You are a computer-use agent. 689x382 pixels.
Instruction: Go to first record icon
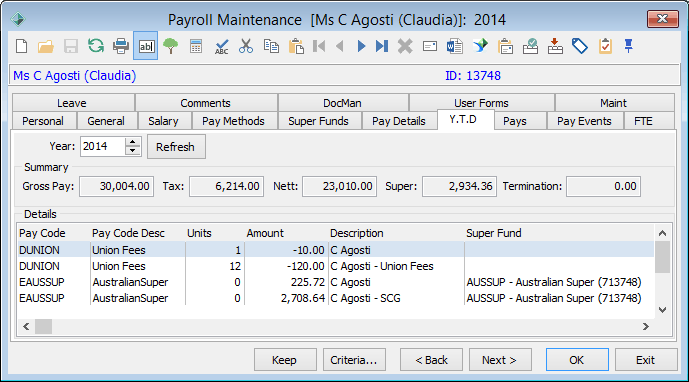(319, 46)
